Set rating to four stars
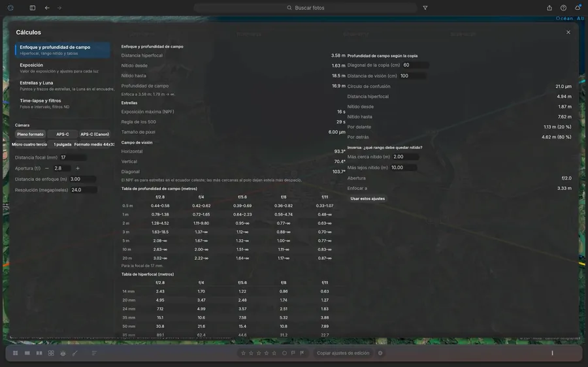 [267, 353]
